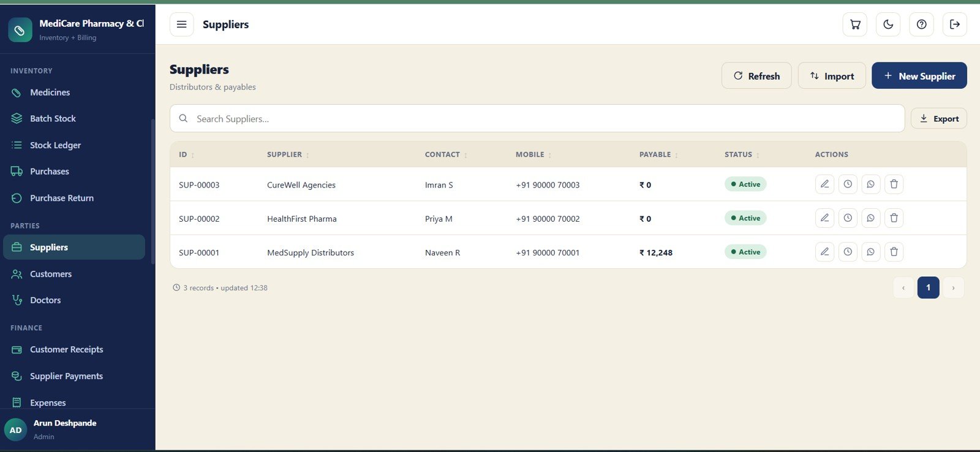Go to previous page arrow
Screen dimensions: 980x452
coord(903,288)
